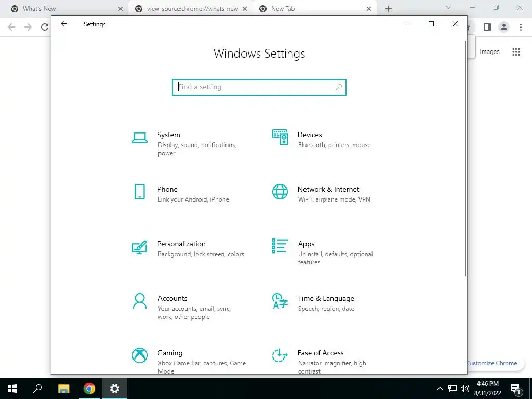Image resolution: width=532 pixels, height=399 pixels.
Task: Open System settings title
Action: (169, 135)
